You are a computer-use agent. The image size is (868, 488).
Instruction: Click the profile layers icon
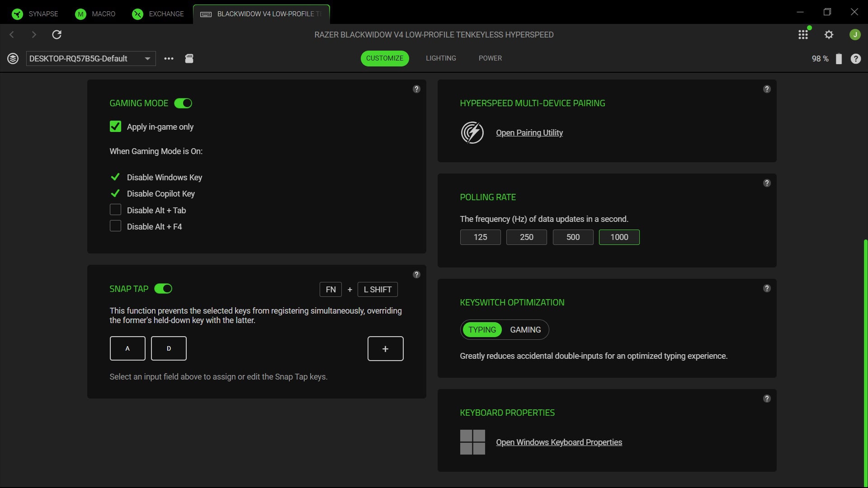click(13, 59)
